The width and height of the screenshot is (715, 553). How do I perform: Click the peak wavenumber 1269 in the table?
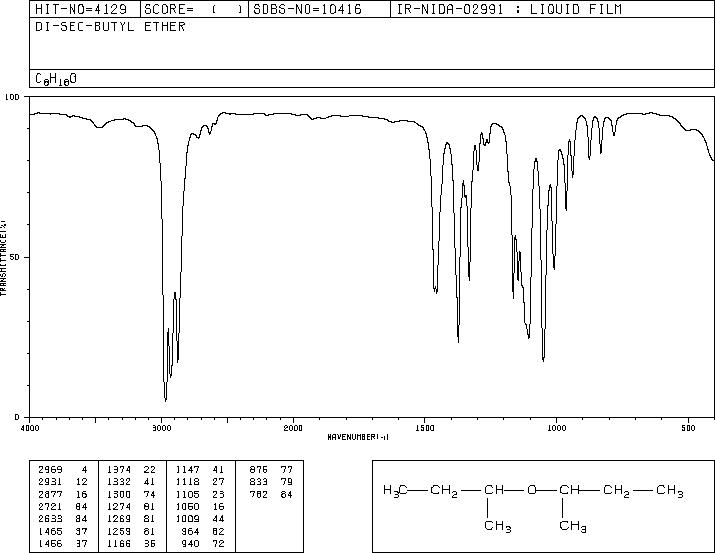point(119,519)
